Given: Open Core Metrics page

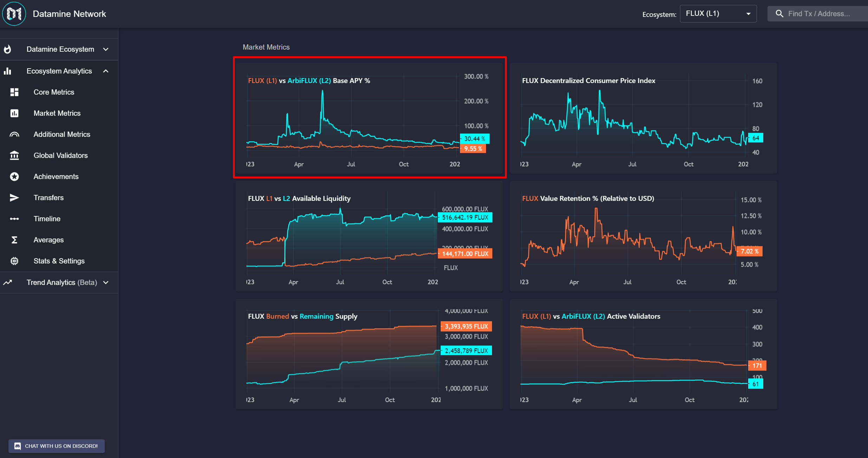Looking at the screenshot, I should (59, 92).
